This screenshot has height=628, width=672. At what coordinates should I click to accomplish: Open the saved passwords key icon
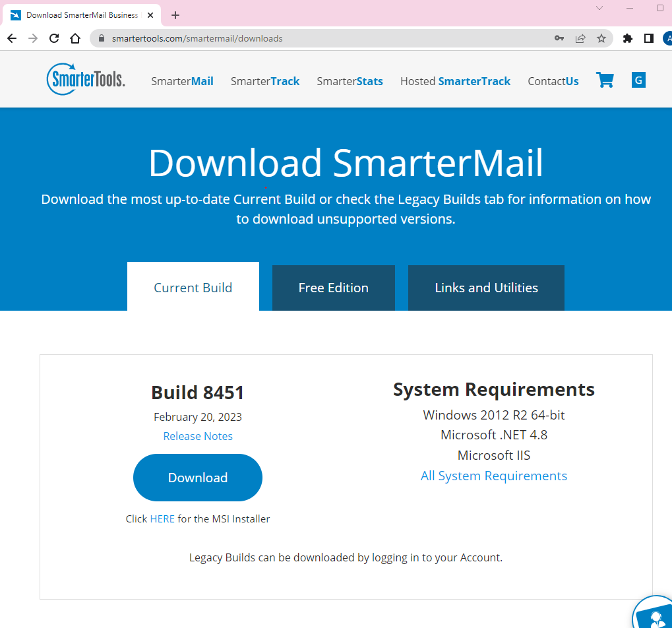click(559, 38)
